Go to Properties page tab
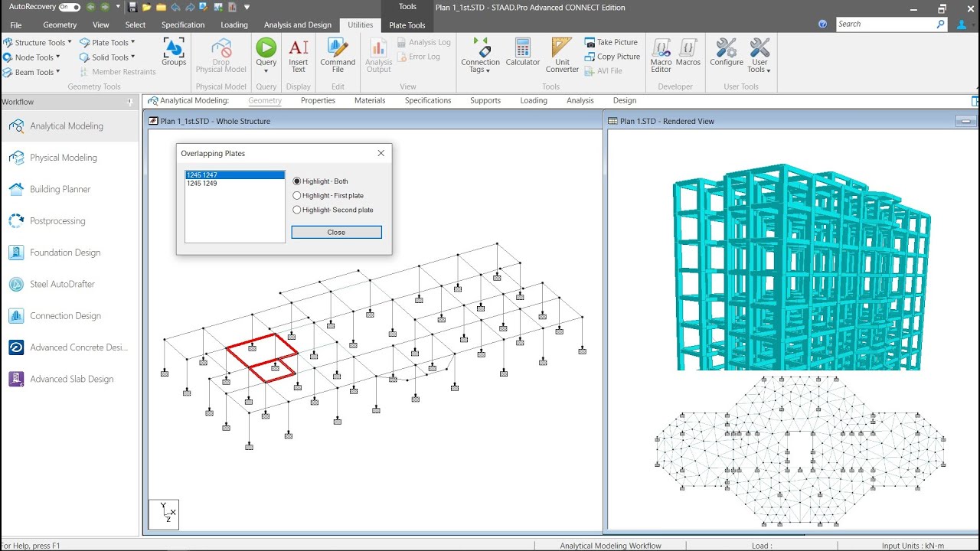980x551 pixels. tap(318, 100)
